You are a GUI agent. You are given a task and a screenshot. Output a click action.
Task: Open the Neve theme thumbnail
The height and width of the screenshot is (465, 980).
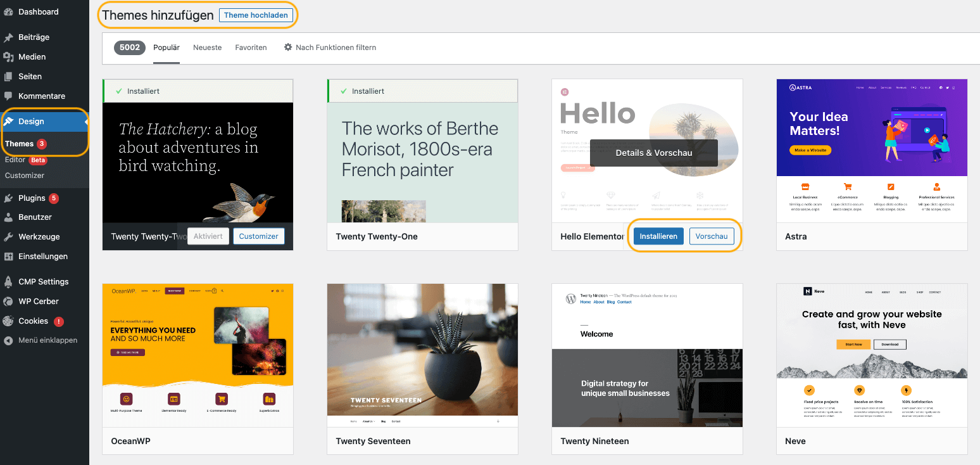tap(872, 355)
